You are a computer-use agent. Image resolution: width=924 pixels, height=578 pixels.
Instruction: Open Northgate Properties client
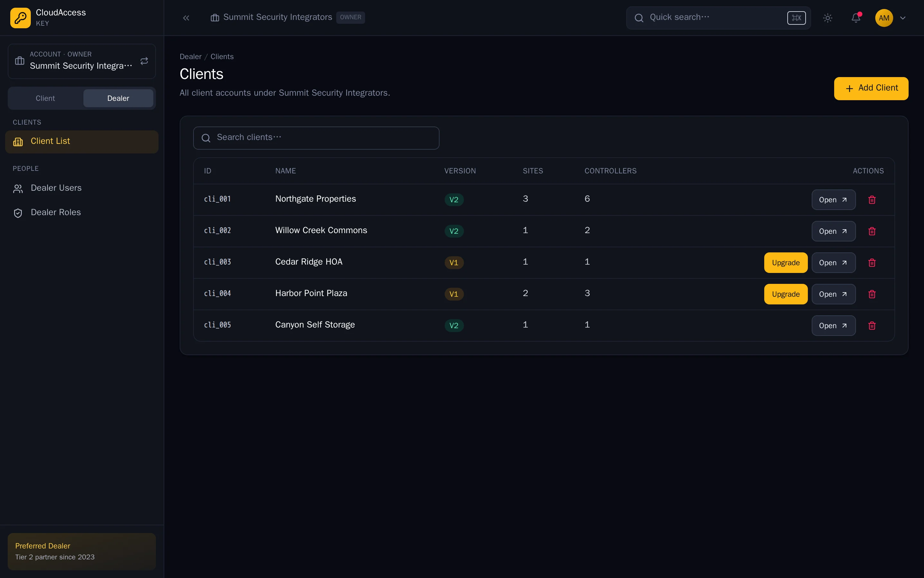pyautogui.click(x=833, y=199)
